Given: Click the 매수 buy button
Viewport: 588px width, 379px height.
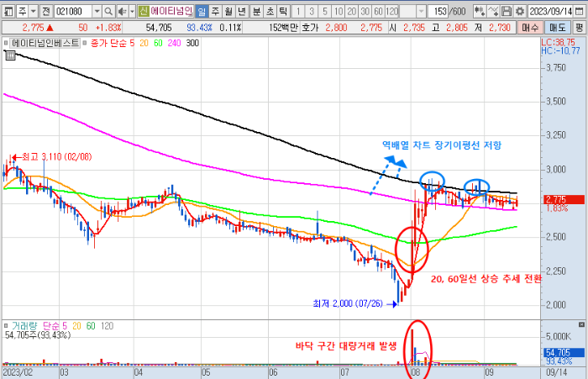Looking at the screenshot, I should point(530,28).
